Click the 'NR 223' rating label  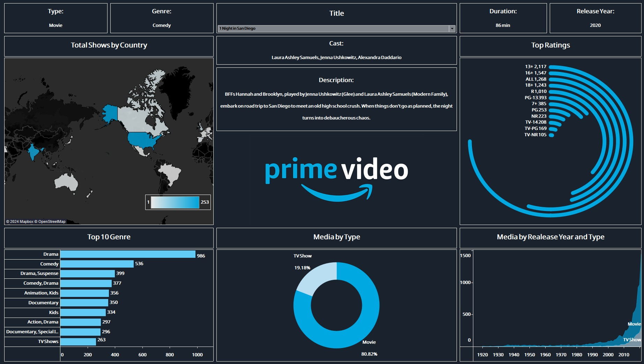coord(539,116)
